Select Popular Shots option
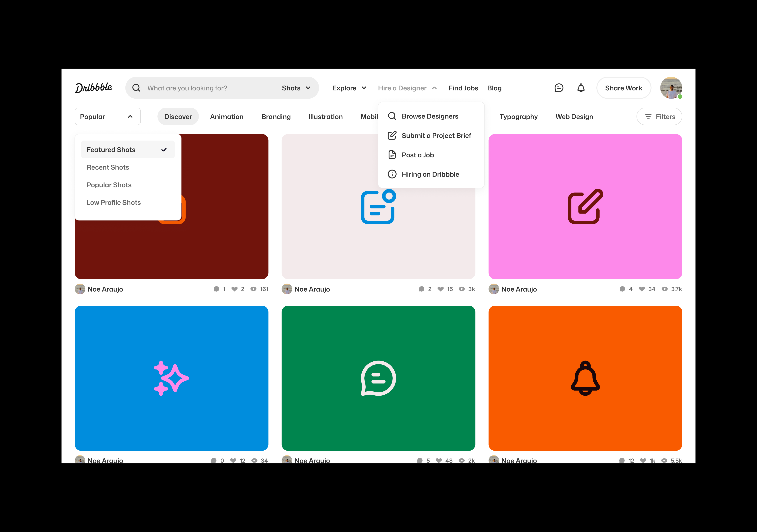757x532 pixels. click(109, 185)
